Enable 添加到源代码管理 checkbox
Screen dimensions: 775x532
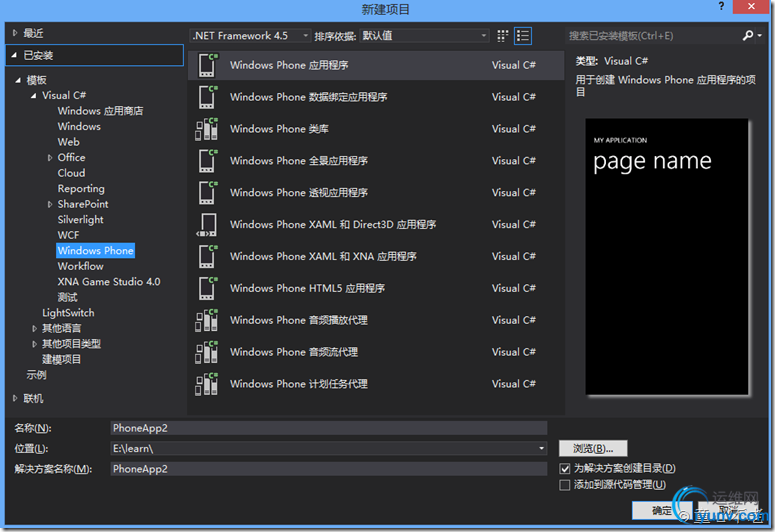click(x=564, y=485)
